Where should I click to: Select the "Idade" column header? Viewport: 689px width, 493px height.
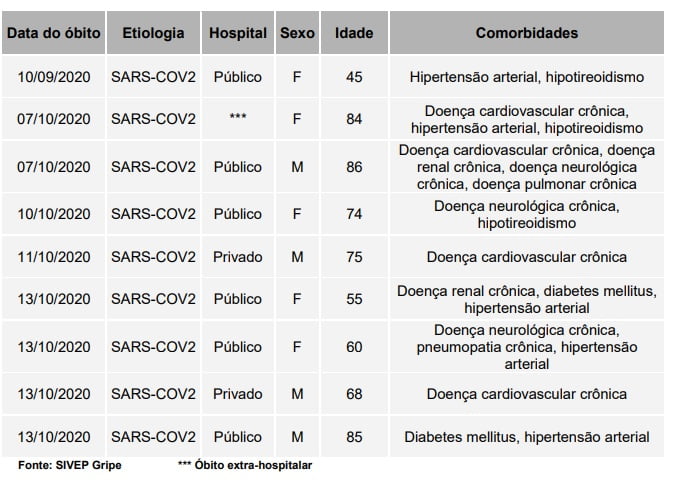click(x=354, y=33)
